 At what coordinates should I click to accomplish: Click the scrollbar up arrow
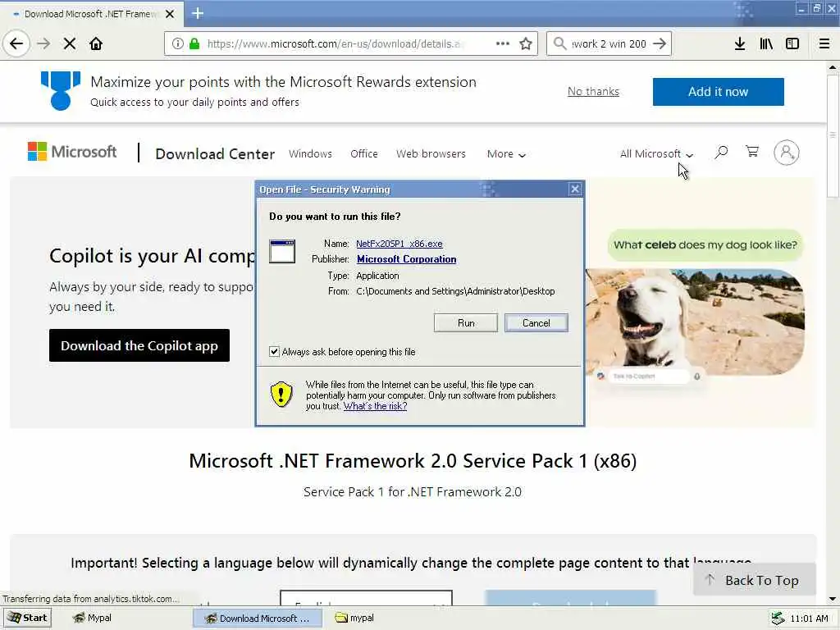833,67
